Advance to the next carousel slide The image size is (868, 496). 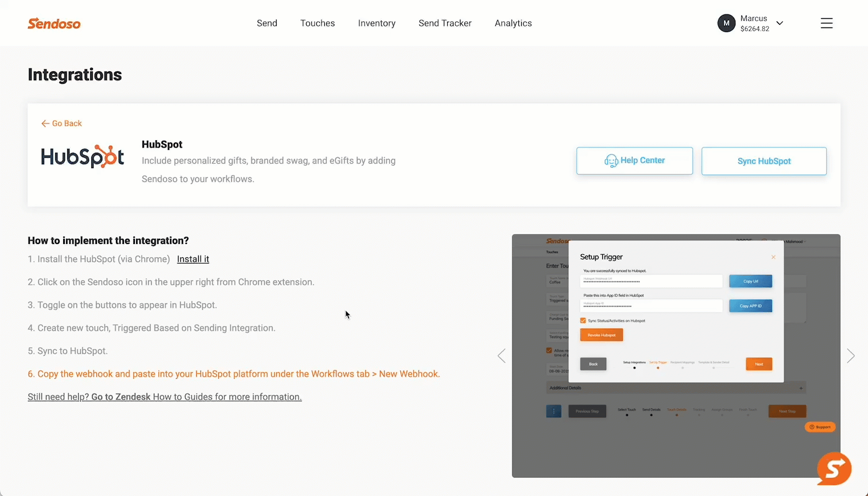coord(850,356)
